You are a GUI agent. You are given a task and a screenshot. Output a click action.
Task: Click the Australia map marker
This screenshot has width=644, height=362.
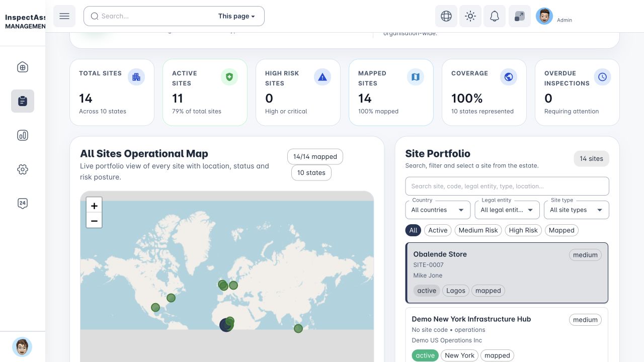click(x=298, y=328)
